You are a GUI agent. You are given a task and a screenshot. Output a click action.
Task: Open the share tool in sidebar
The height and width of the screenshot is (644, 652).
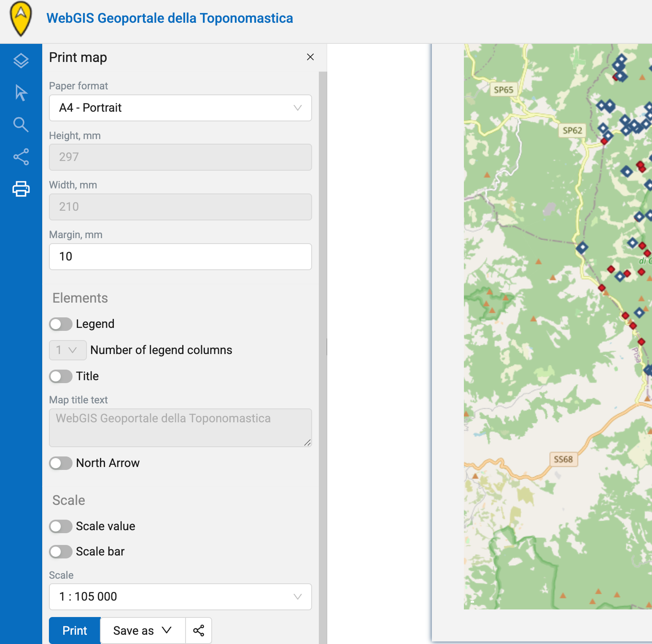click(x=21, y=157)
